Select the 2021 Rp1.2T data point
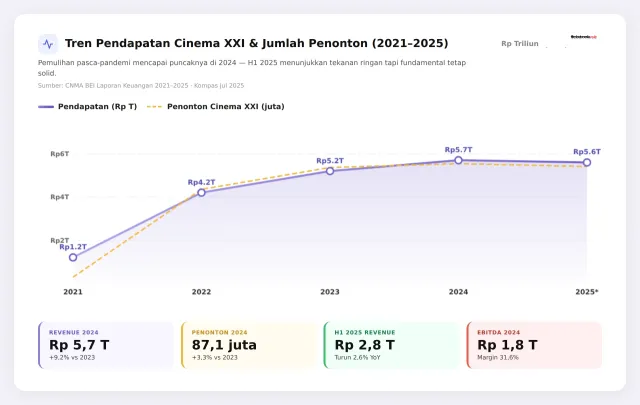The image size is (640, 405). 73,257
